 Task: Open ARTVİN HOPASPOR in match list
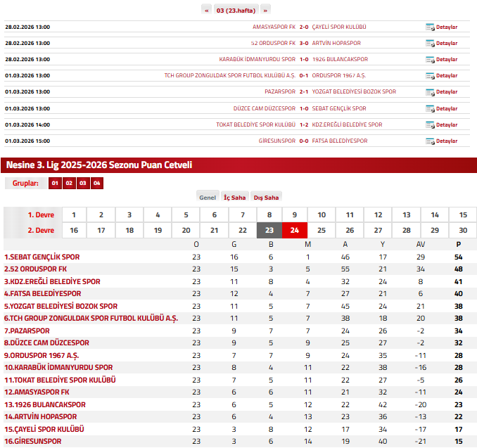tap(336, 43)
